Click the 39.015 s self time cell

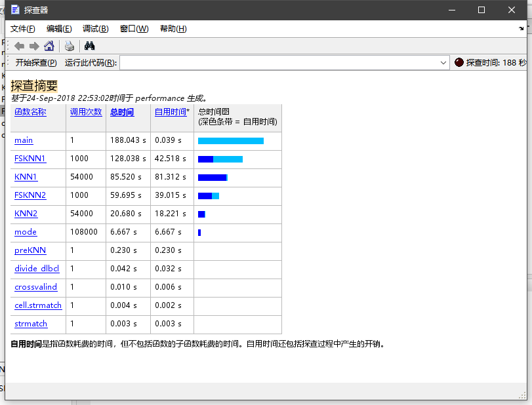[x=171, y=195]
